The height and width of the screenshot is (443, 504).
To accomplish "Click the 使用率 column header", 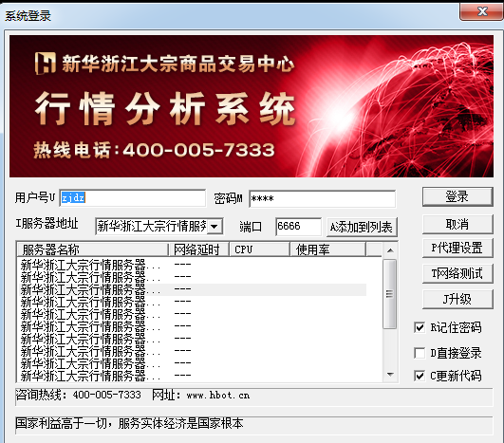I will pos(327,249).
